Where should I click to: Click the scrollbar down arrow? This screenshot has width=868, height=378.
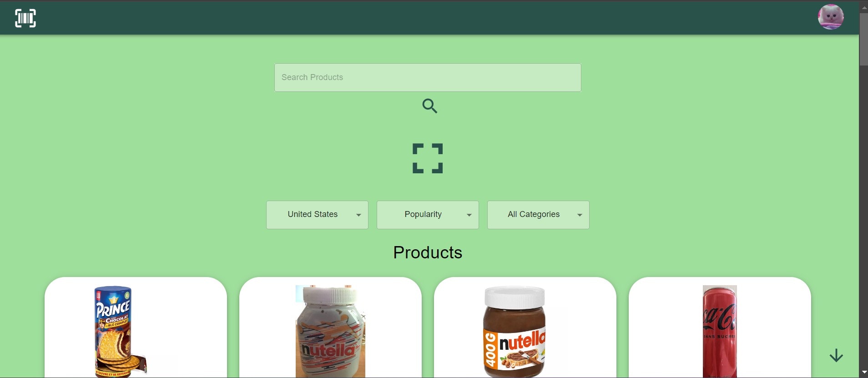coord(863,373)
